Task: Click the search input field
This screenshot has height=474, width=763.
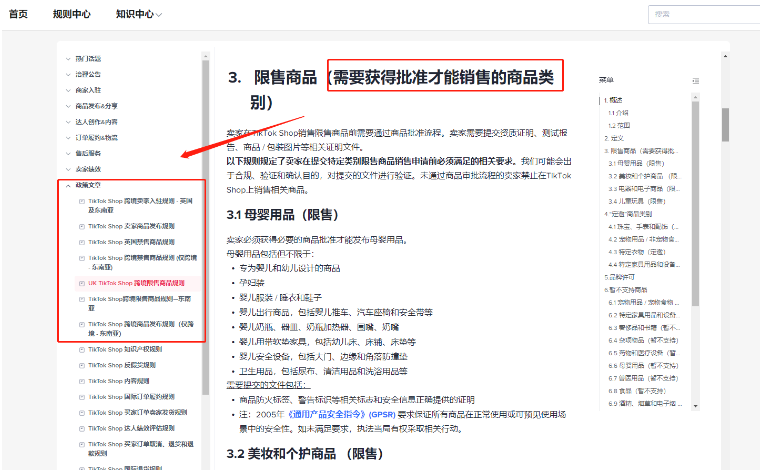Action: [x=700, y=14]
